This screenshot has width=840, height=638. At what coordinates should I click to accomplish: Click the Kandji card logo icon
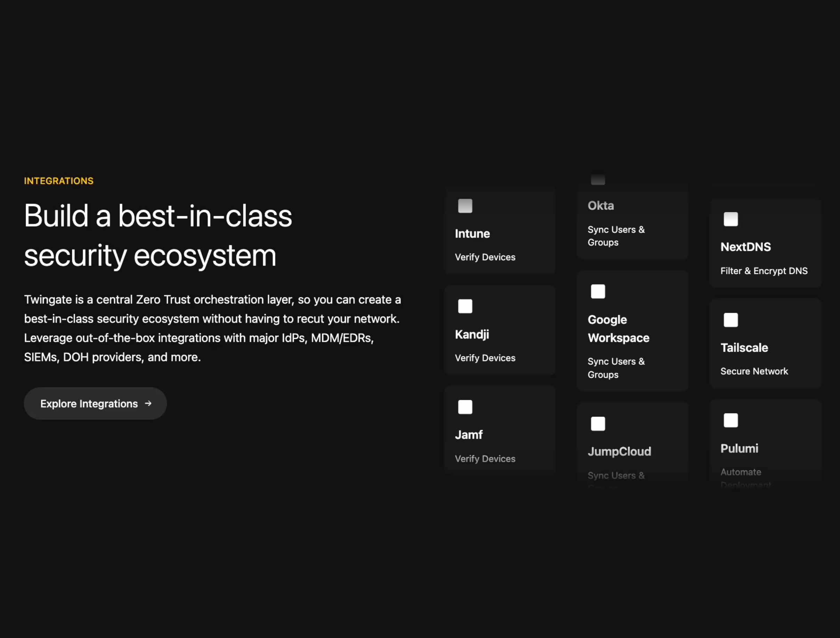(x=465, y=306)
